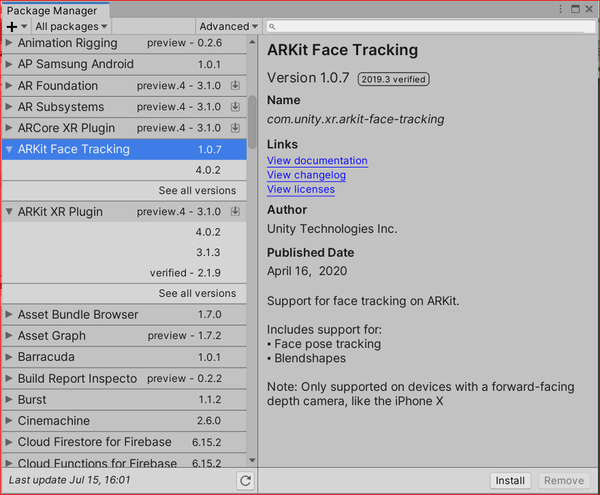Open the window options kebab menu

tap(560, 9)
